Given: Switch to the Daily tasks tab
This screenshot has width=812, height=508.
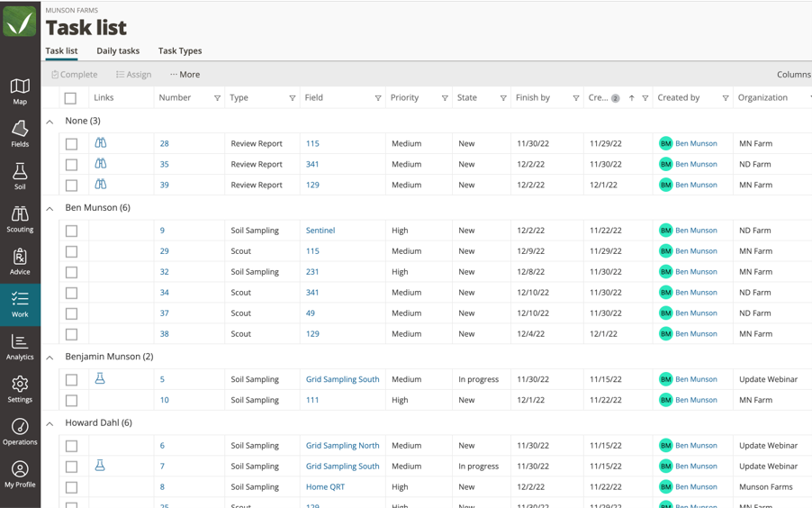Looking at the screenshot, I should pyautogui.click(x=118, y=51).
